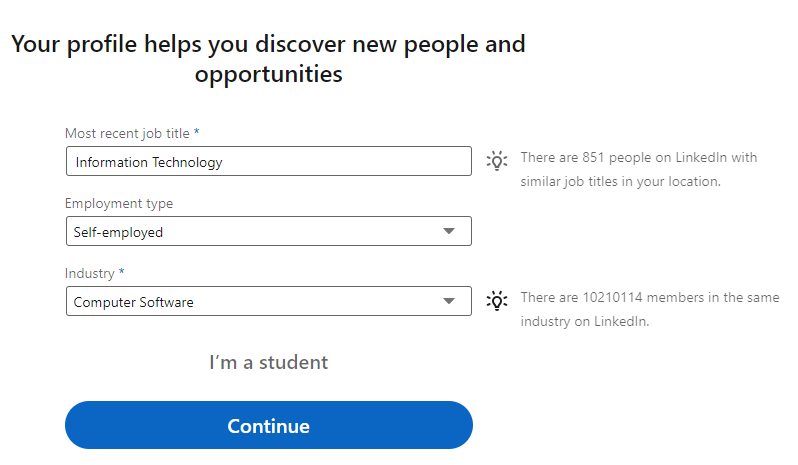Click the lightbulb icon beside industry tip
Image resolution: width=798 pixels, height=465 pixels.
click(496, 300)
